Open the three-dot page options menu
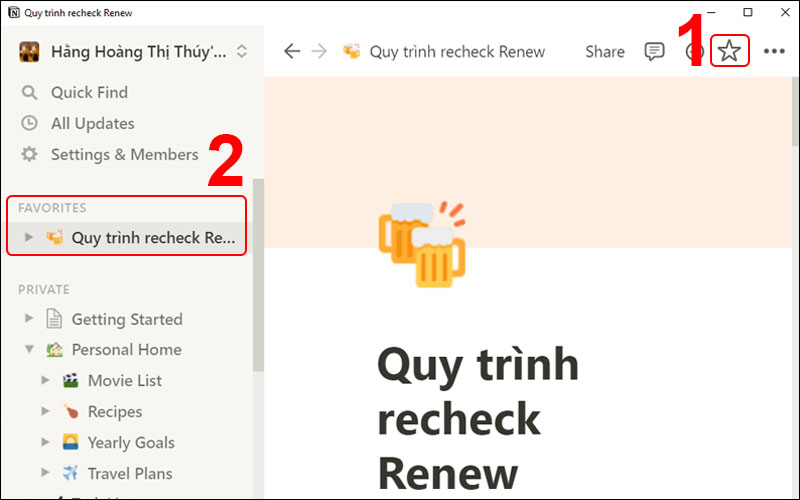 pos(774,51)
